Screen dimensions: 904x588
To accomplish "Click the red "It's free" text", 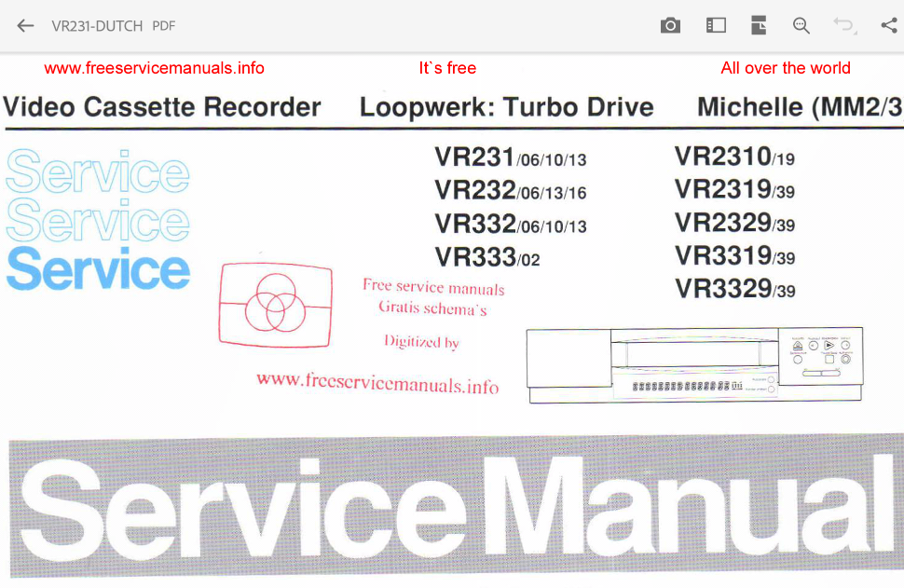I will coord(447,68).
